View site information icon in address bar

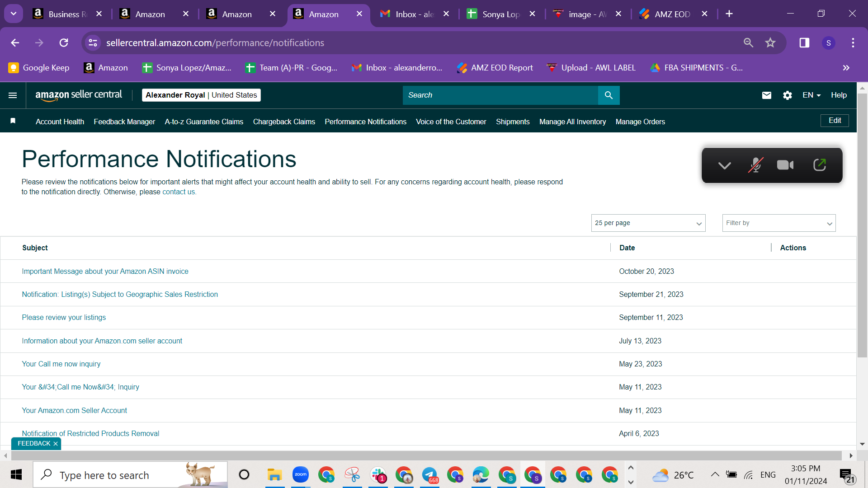tap(93, 43)
